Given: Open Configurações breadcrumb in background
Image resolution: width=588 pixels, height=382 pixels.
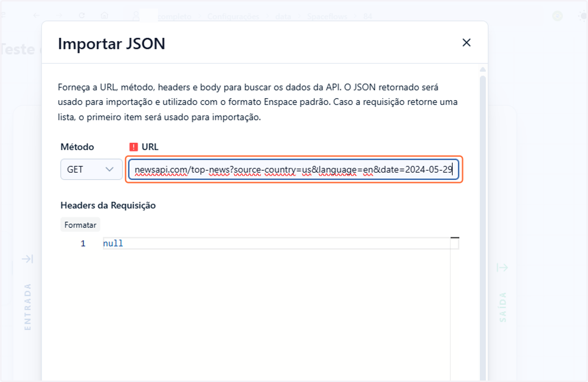Looking at the screenshot, I should (x=233, y=16).
